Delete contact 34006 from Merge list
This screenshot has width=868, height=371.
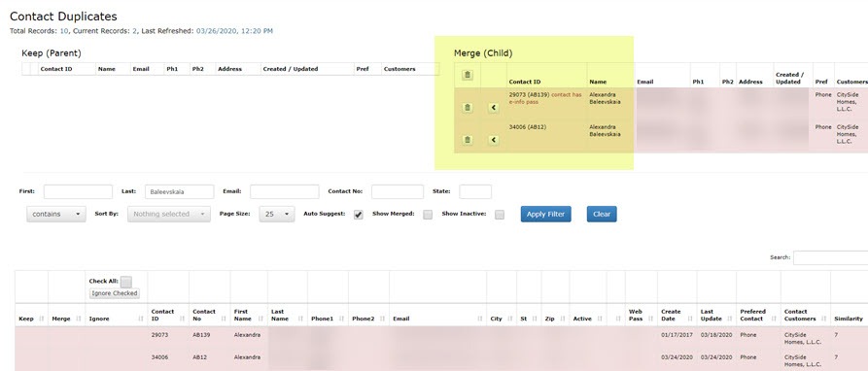(x=468, y=140)
